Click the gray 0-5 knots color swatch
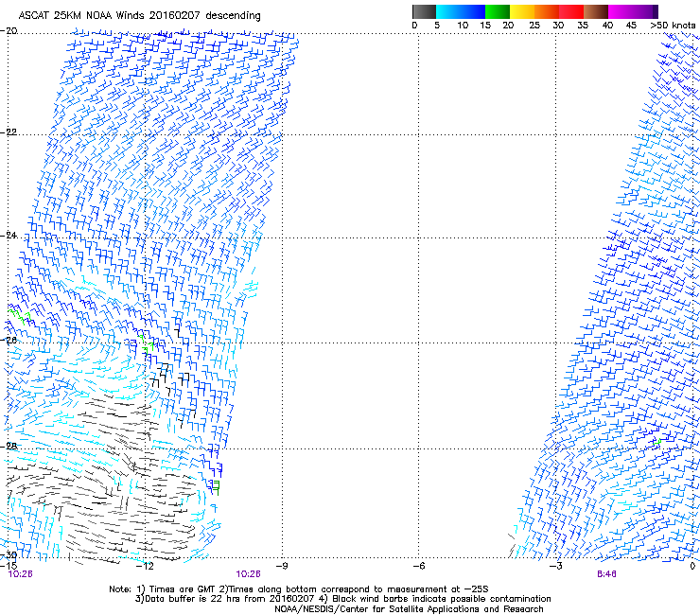Image resolution: width=700 pixels, height=615 pixels. (x=424, y=11)
